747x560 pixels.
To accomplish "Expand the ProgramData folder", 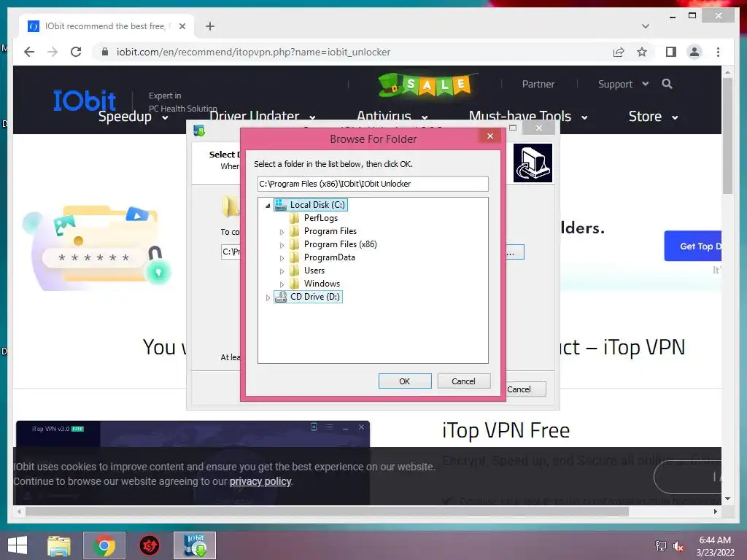I will point(282,258).
